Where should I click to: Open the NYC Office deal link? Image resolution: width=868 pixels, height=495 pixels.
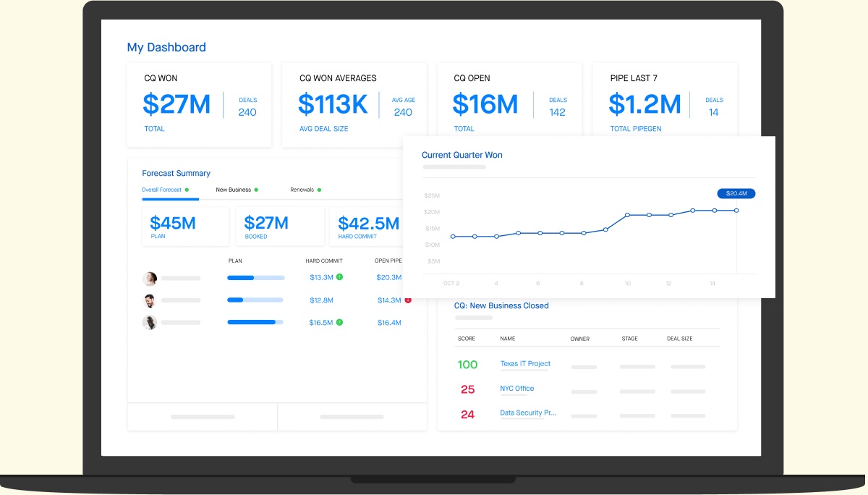click(x=517, y=389)
